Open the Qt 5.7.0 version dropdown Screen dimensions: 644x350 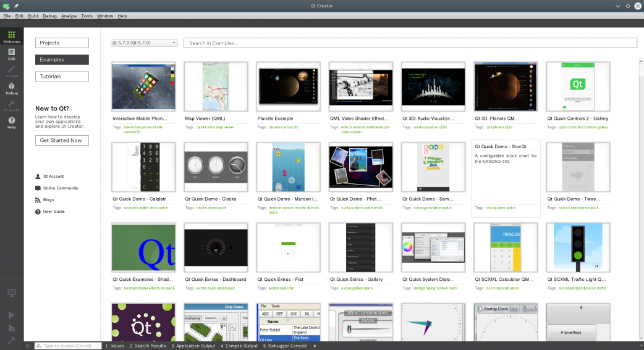pos(144,43)
